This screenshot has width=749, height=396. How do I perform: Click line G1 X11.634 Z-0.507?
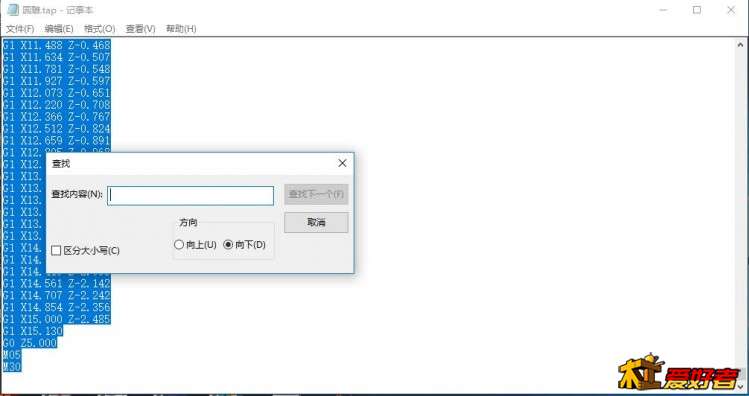[x=56, y=57]
